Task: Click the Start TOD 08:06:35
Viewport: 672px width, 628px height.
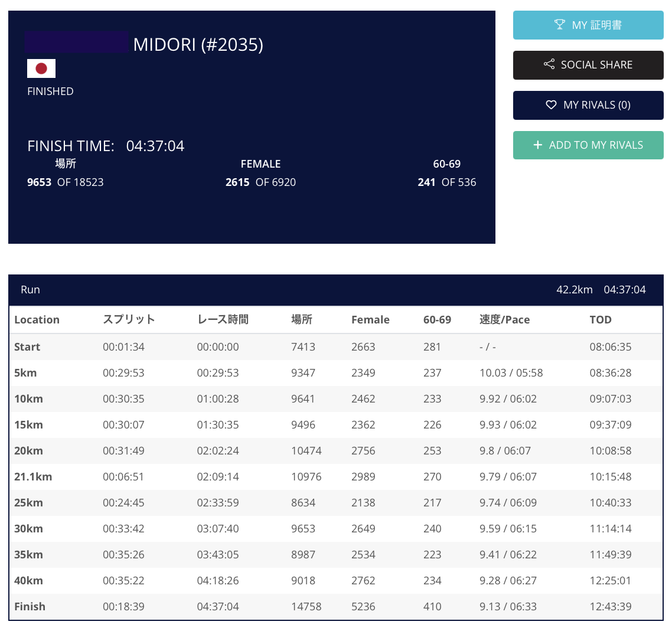Action: pos(610,347)
